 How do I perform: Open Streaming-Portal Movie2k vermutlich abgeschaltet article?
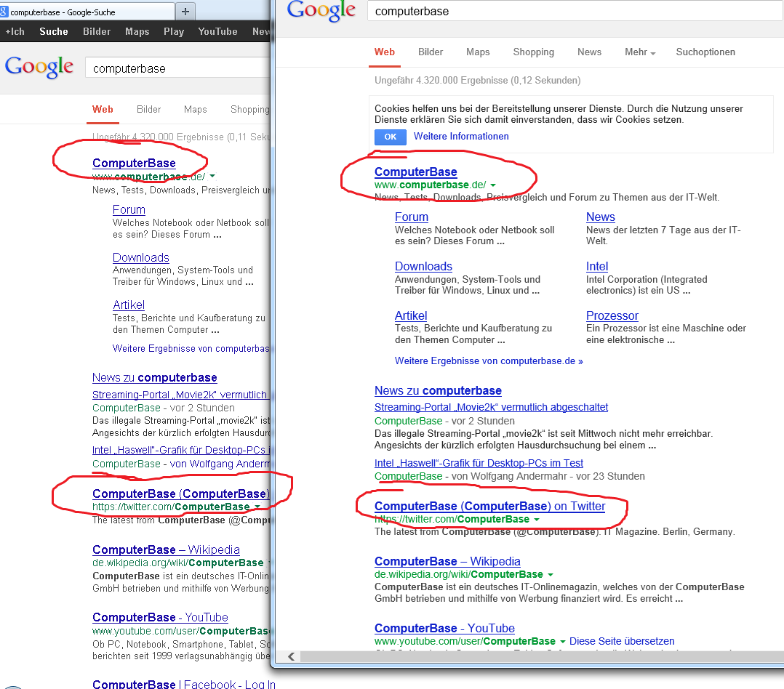[491, 407]
